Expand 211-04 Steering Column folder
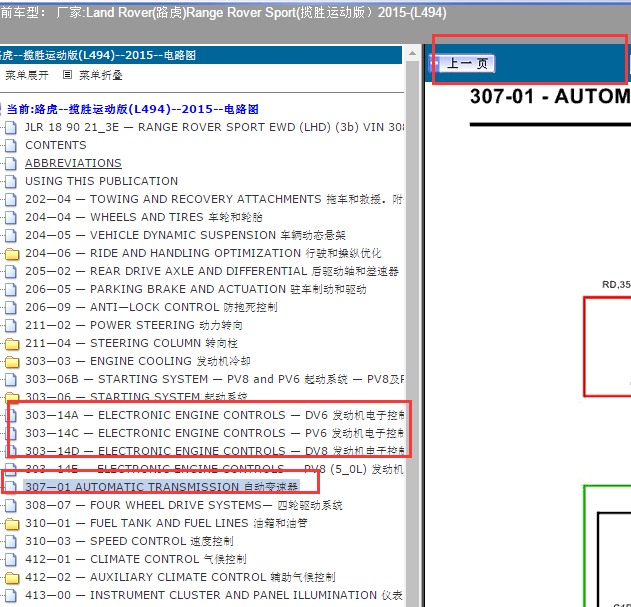 click(132, 343)
